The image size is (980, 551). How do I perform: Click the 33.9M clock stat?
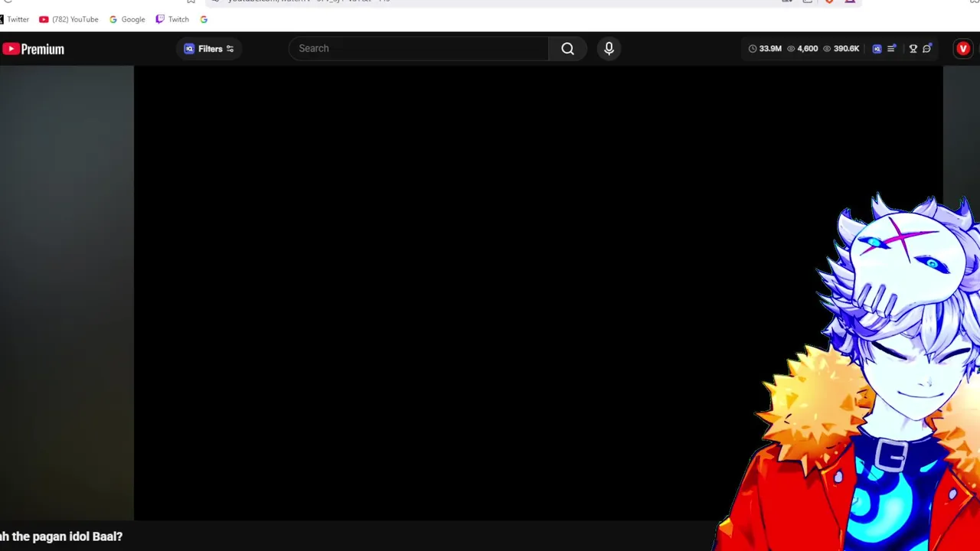click(765, 48)
